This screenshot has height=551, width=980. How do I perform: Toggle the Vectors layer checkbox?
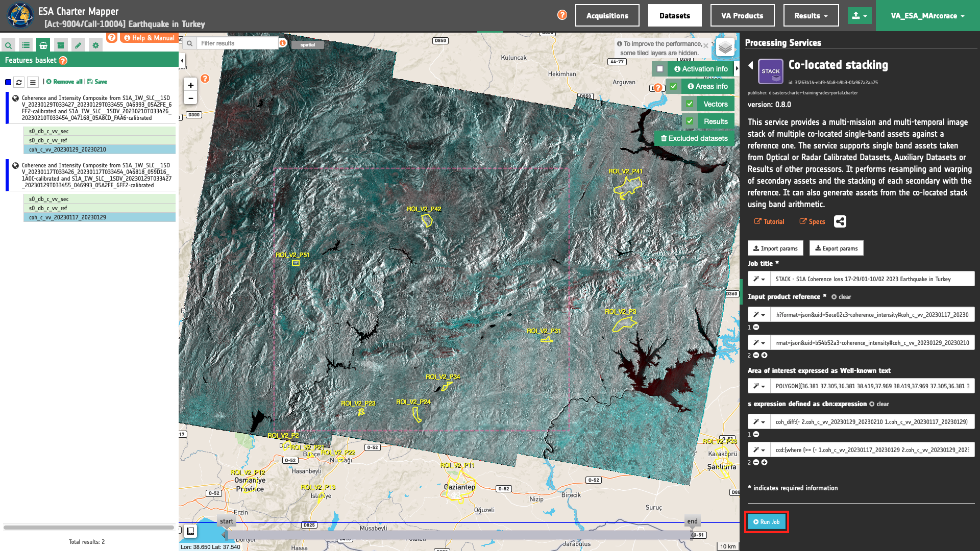tap(690, 104)
